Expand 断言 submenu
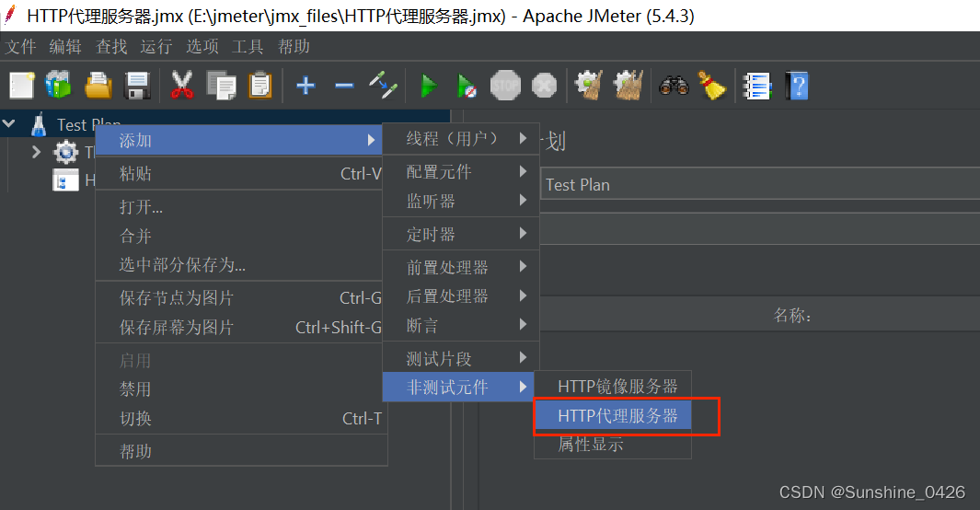Viewport: 980px width, 510px height. (461, 325)
